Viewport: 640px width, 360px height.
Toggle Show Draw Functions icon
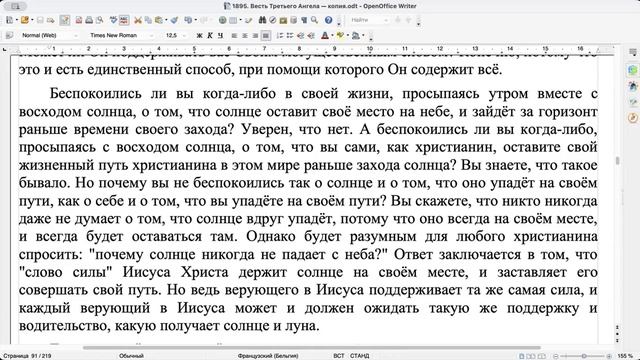coord(248,20)
